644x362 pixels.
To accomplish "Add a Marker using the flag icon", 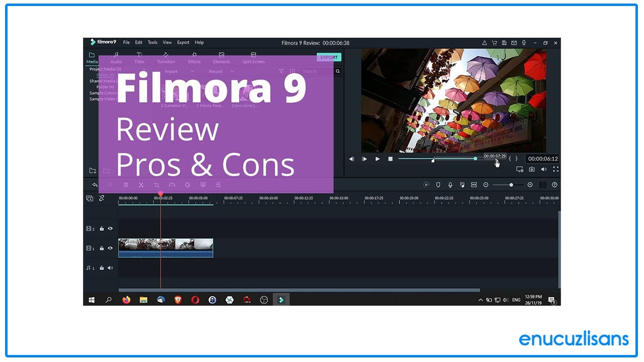I will click(438, 185).
